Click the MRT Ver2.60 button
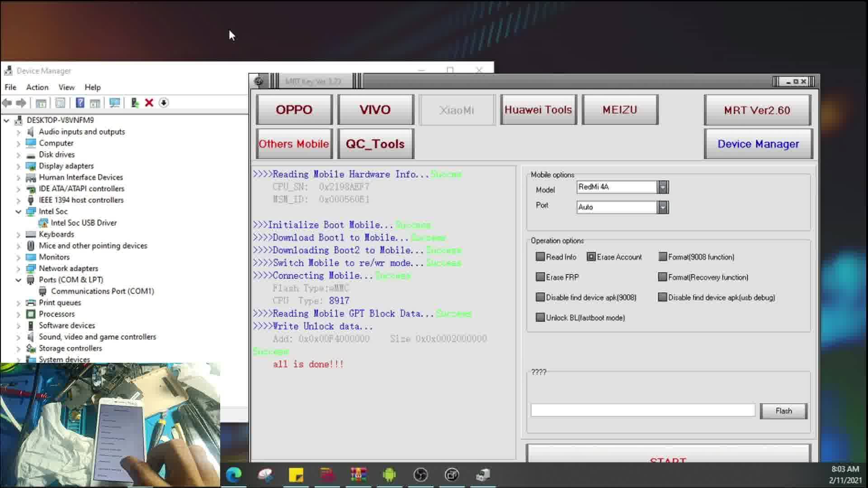Viewport: 868px width, 488px height. pos(758,110)
